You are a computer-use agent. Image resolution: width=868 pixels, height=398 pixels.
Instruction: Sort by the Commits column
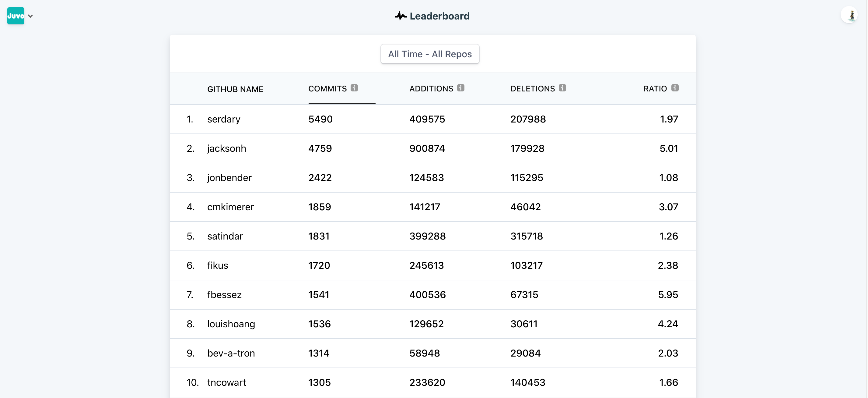(x=327, y=89)
